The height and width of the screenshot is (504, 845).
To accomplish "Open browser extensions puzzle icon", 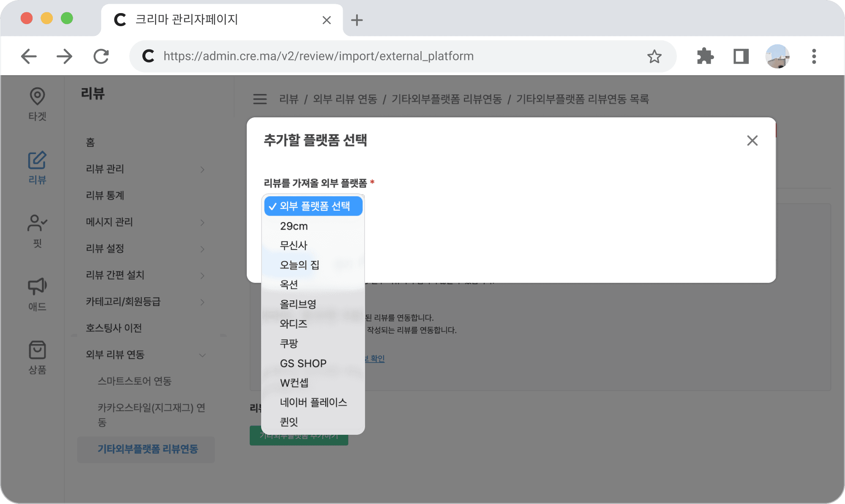I will coord(705,56).
